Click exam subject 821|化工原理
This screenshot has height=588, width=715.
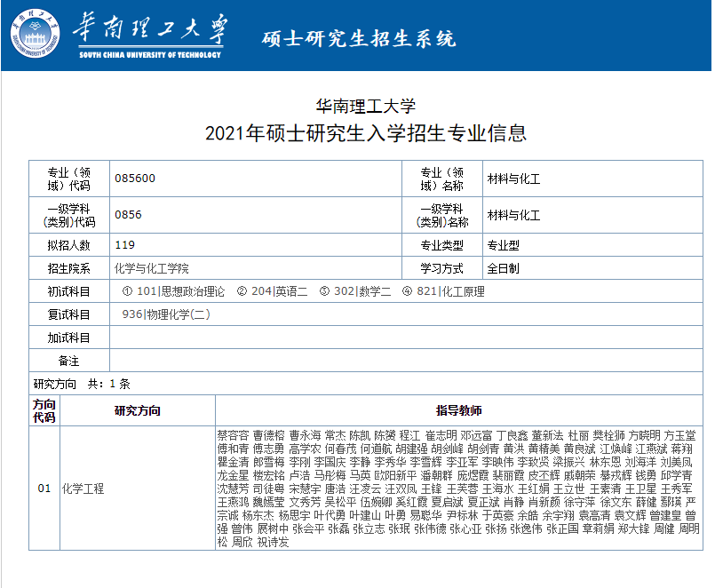pos(450,291)
